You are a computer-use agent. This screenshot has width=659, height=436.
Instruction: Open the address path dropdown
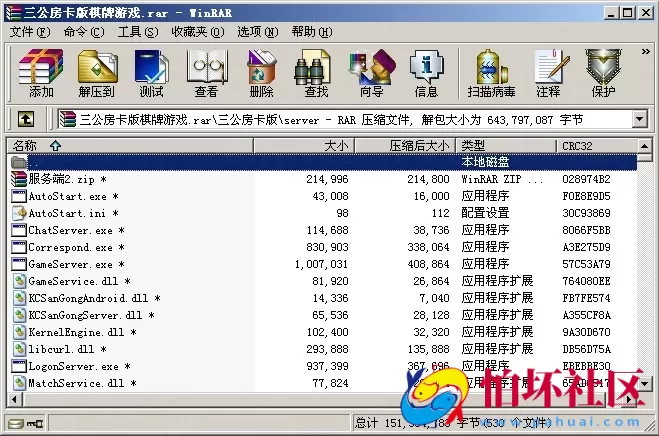(x=639, y=119)
